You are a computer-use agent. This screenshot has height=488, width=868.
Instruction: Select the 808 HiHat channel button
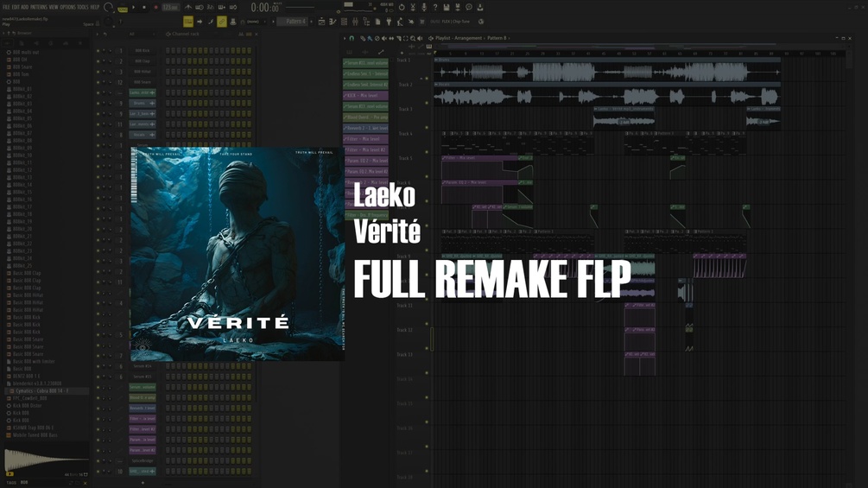143,72
